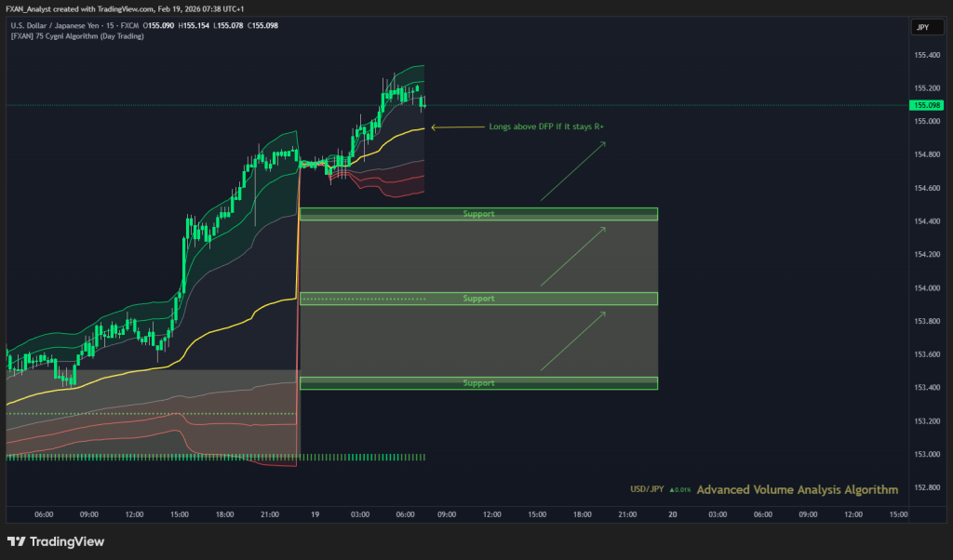Click the green arrow above the bottom Support zone
Image resolution: width=953 pixels, height=560 pixels.
(x=572, y=341)
